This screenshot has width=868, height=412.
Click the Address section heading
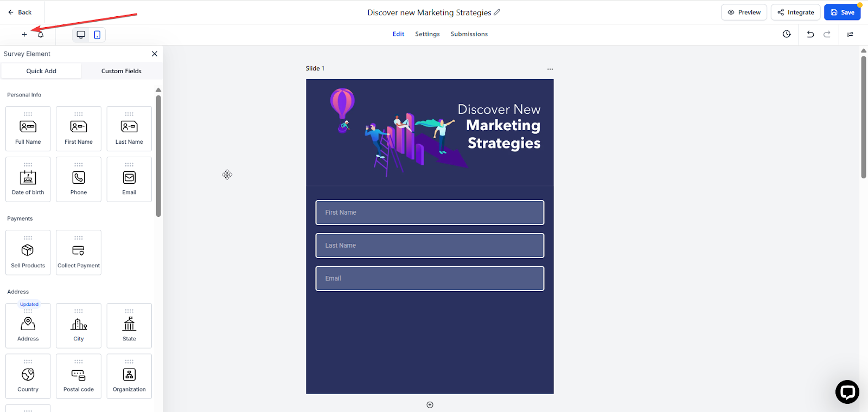click(x=18, y=292)
